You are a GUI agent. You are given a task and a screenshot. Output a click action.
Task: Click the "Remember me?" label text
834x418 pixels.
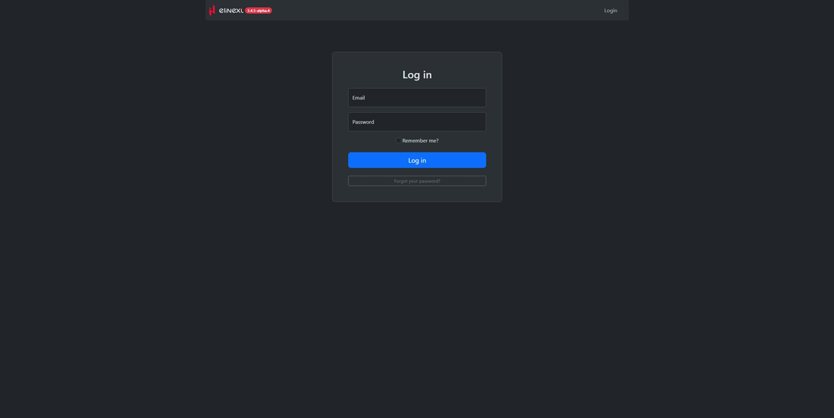pos(420,141)
